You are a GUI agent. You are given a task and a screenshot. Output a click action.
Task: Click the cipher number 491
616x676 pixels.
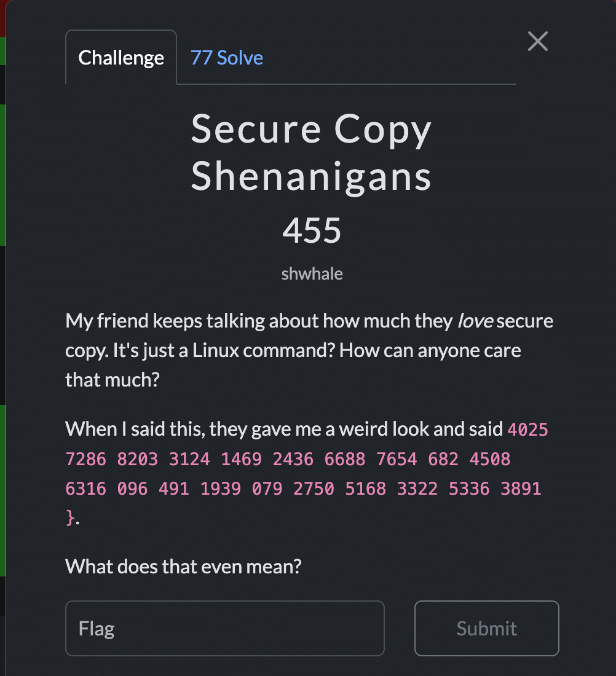tap(174, 489)
